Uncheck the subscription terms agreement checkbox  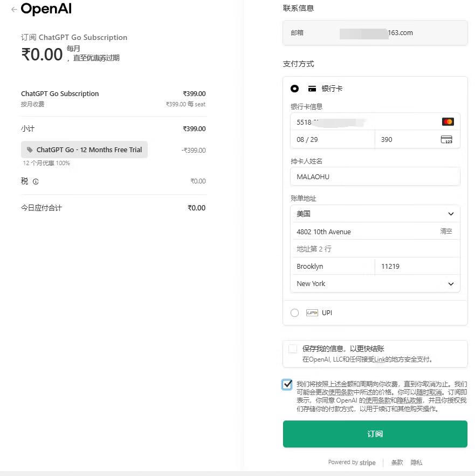tap(287, 384)
